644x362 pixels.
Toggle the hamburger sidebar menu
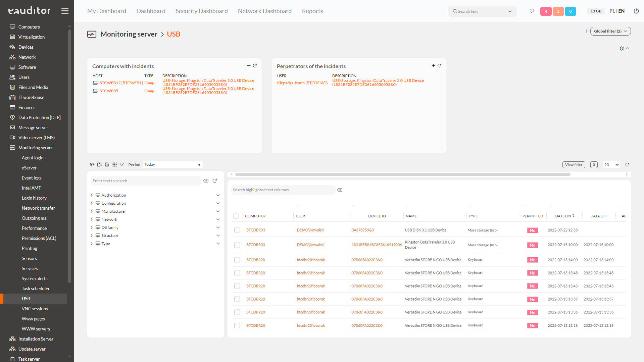(x=65, y=11)
